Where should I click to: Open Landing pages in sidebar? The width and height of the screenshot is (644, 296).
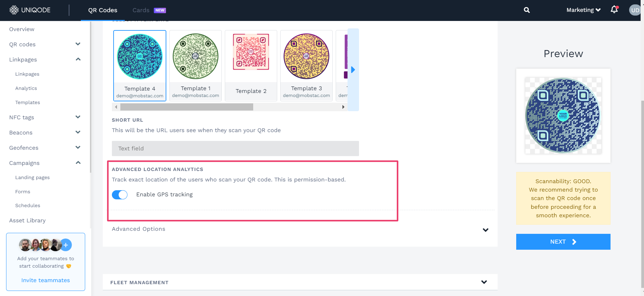32,177
